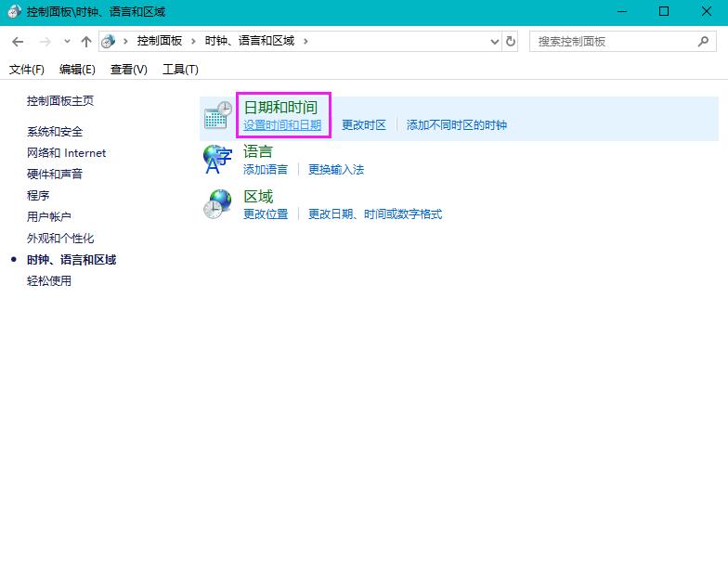Image resolution: width=728 pixels, height=583 pixels.
Task: Click the globe clock icon for 区域
Action: [217, 204]
